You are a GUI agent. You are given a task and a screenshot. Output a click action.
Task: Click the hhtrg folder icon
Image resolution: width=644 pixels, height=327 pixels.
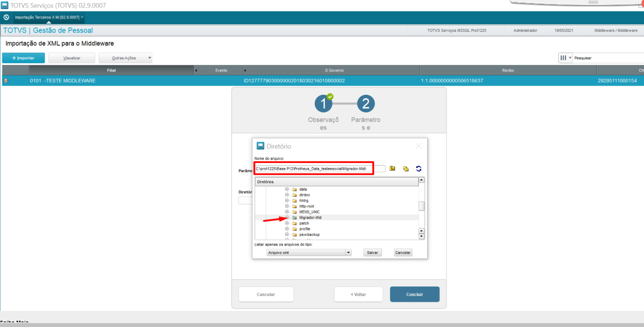[x=294, y=201]
